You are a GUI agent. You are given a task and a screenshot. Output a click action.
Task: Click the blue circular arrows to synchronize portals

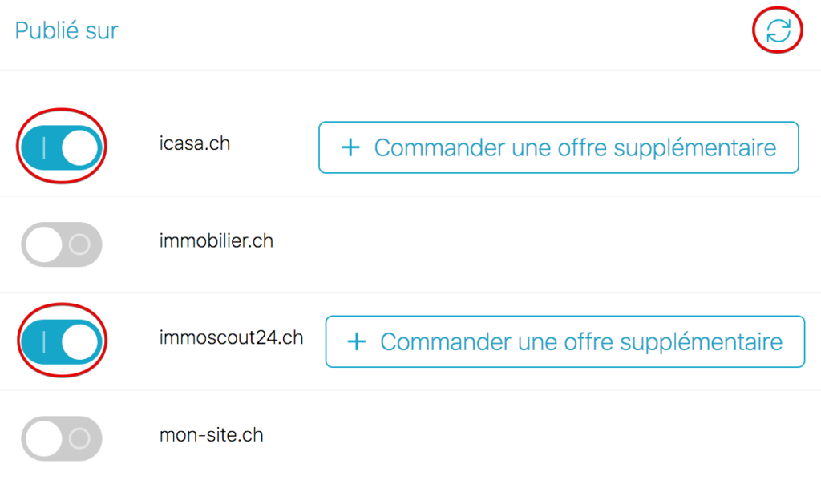(776, 30)
